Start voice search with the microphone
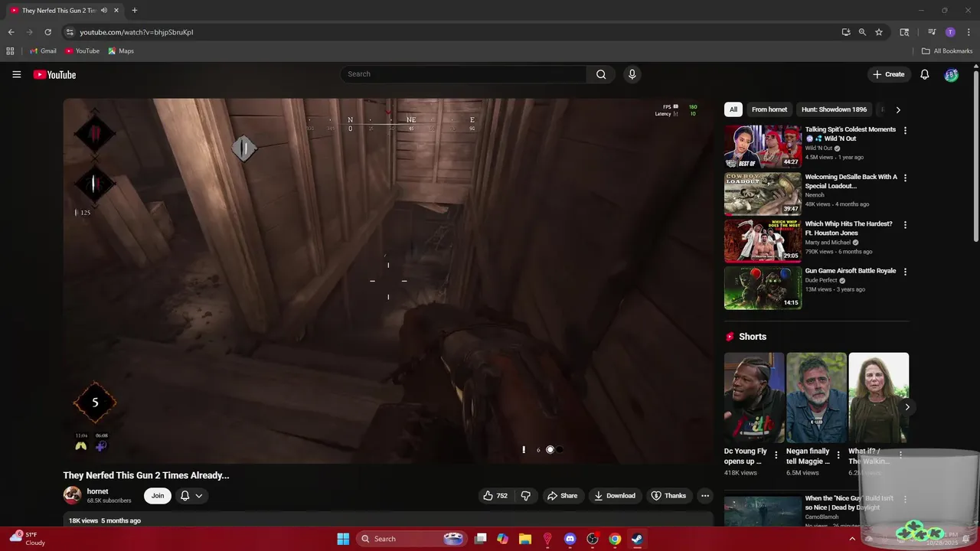The width and height of the screenshot is (980, 551). [x=632, y=74]
